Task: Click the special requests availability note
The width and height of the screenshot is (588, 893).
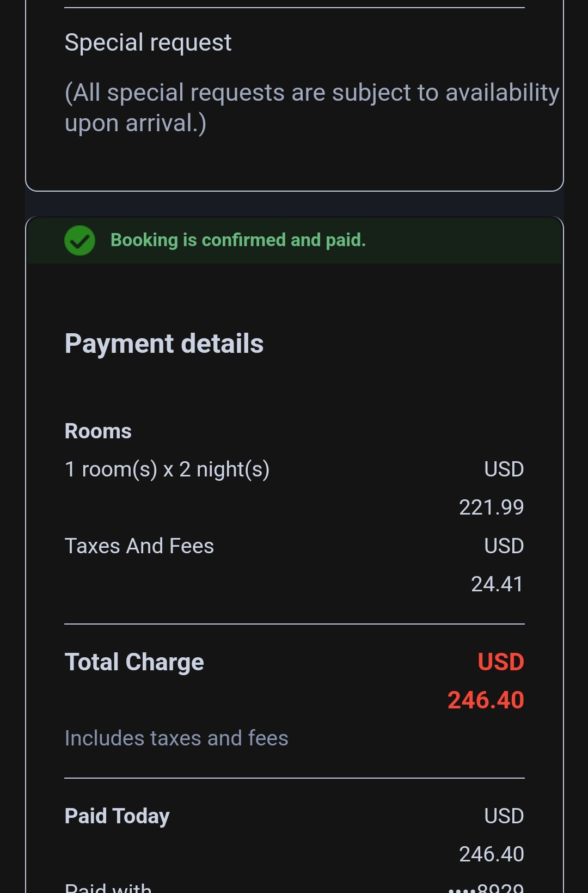Action: [x=311, y=108]
